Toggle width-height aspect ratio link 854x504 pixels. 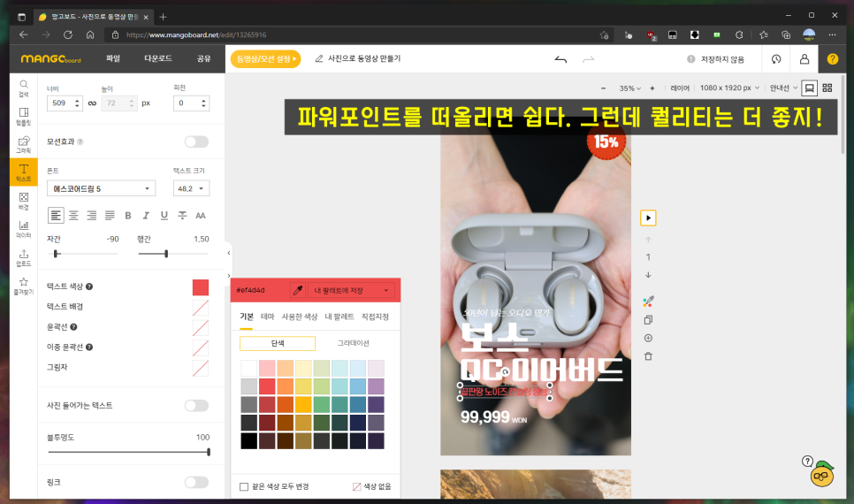click(92, 103)
